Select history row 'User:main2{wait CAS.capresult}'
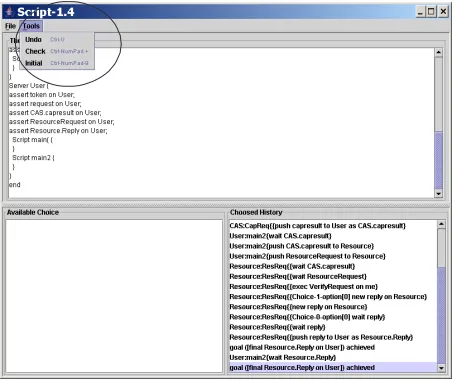 click(x=333, y=236)
